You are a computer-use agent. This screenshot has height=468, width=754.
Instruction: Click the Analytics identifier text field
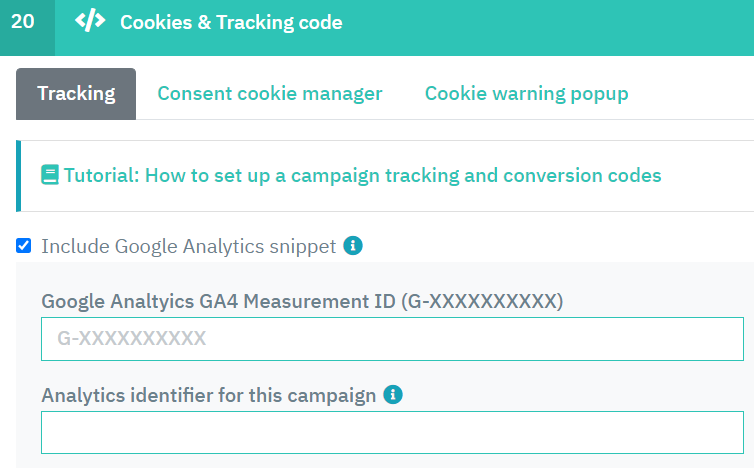392,432
